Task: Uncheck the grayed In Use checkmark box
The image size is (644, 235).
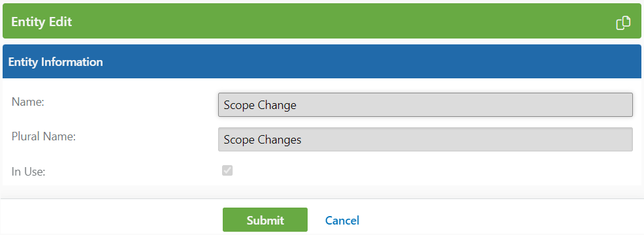Action: [227, 170]
